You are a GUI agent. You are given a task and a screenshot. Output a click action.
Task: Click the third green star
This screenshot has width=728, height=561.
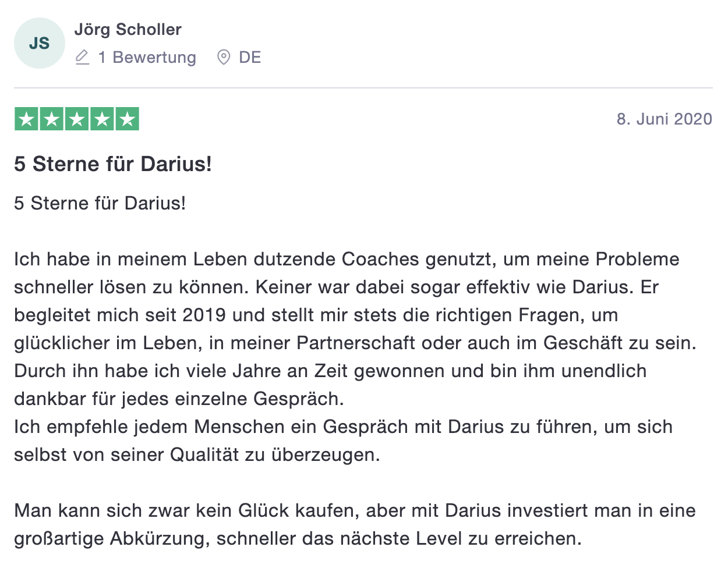pyautogui.click(x=77, y=119)
